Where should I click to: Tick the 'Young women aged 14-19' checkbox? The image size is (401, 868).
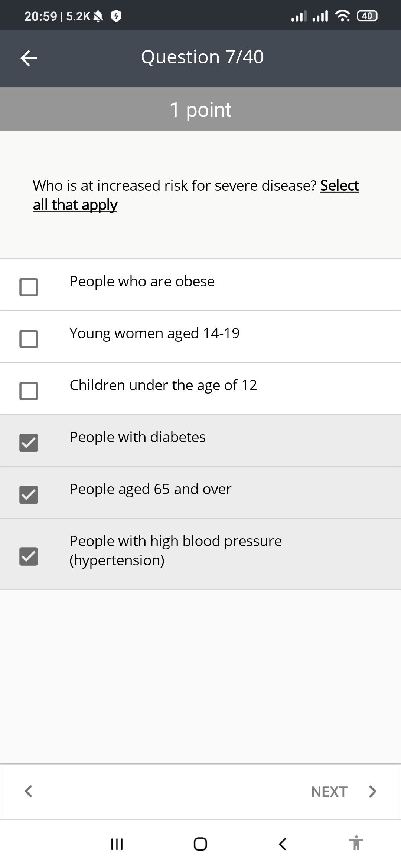(x=29, y=339)
